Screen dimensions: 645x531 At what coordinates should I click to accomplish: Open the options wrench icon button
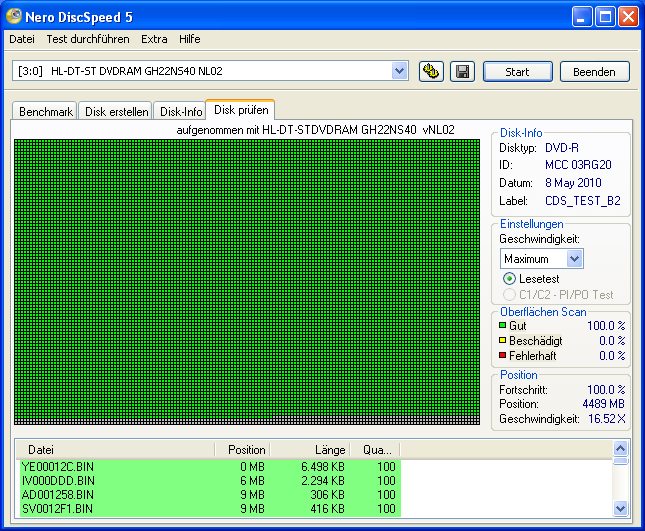(431, 72)
